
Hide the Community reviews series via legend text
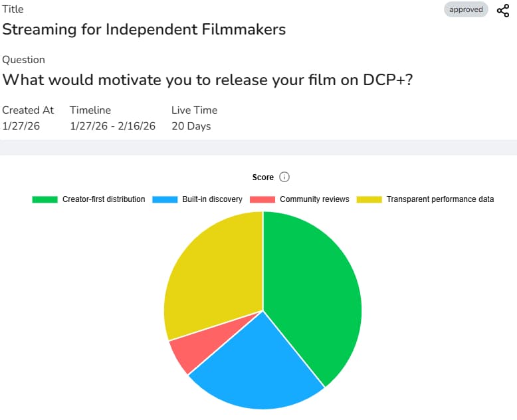point(314,199)
